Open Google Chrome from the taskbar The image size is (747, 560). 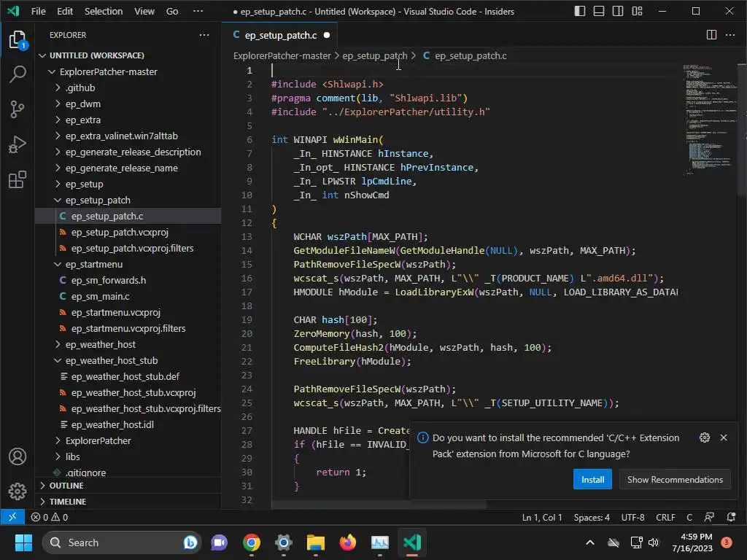pos(252,542)
